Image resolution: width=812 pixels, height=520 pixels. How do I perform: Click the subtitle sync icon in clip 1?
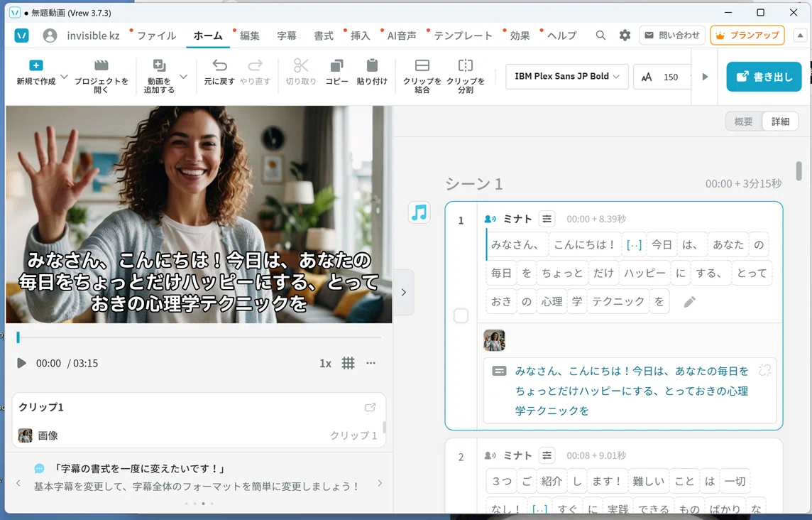(x=764, y=370)
